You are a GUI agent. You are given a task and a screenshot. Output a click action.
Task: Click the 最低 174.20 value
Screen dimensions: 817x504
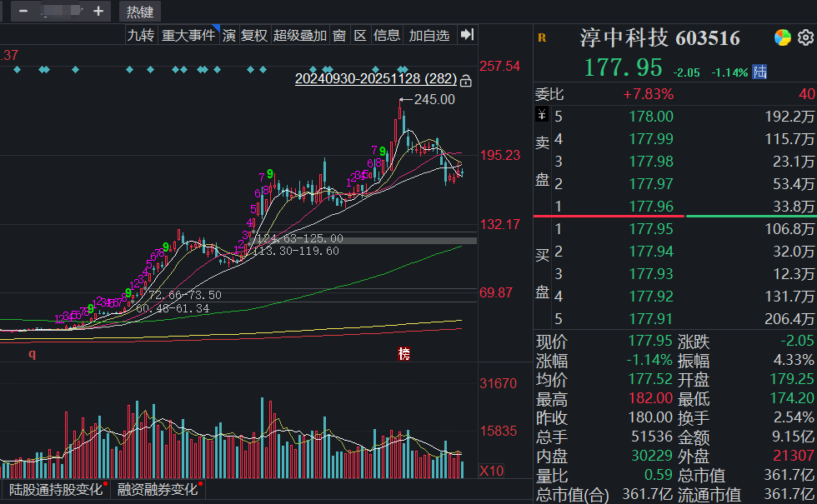tap(791, 398)
